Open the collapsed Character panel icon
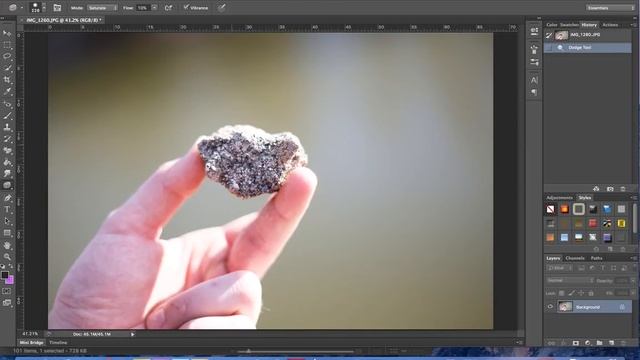Viewport: 640px width, 360px height. pyautogui.click(x=534, y=80)
